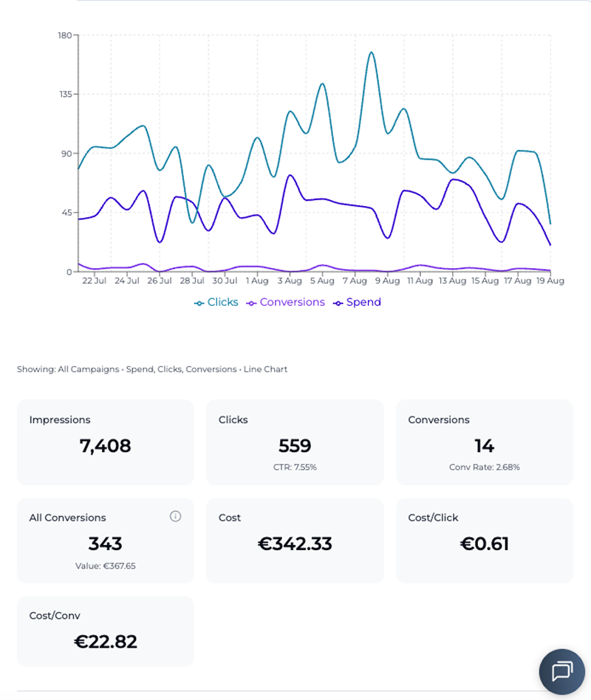Viewport: 591px width, 700px height.
Task: Click the 1 Aug axis label
Action: tap(257, 281)
